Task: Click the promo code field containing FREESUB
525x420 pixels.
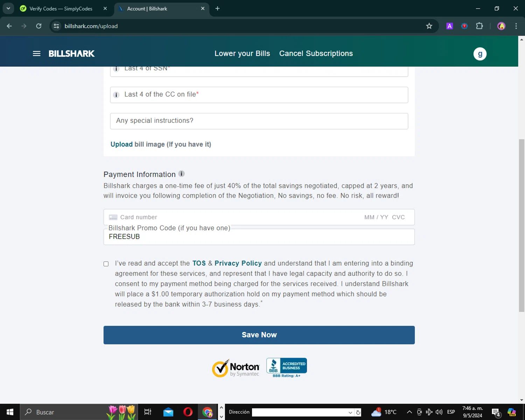Action: 259,237
